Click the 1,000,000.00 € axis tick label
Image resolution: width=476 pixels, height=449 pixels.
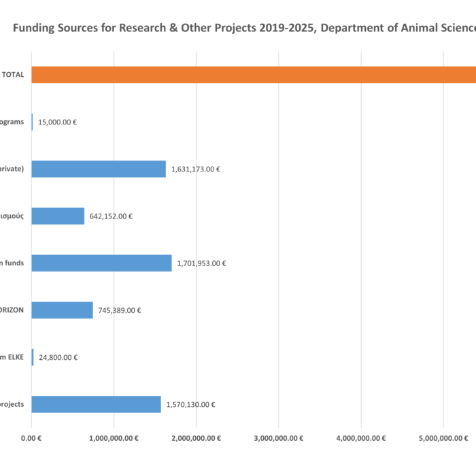tap(114, 438)
